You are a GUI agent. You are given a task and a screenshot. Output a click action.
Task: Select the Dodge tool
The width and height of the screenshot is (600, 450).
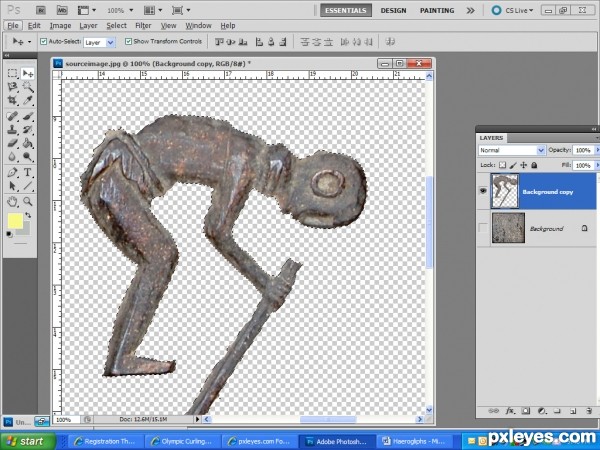click(28, 157)
